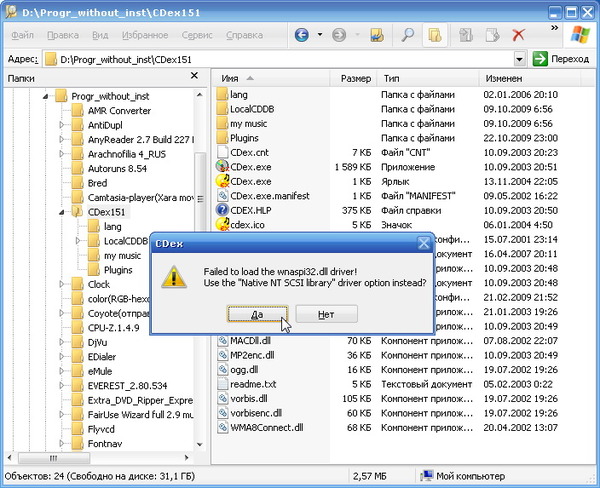
Task: Click the Move To folder icon
Action: pyautogui.click(x=466, y=35)
